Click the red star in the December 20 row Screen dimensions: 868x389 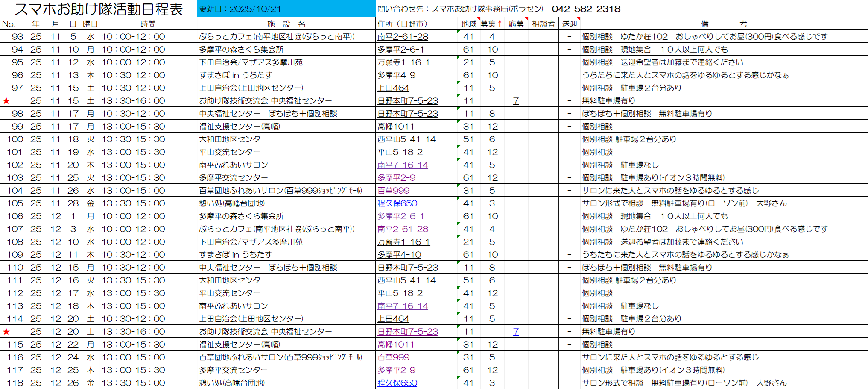pos(6,332)
